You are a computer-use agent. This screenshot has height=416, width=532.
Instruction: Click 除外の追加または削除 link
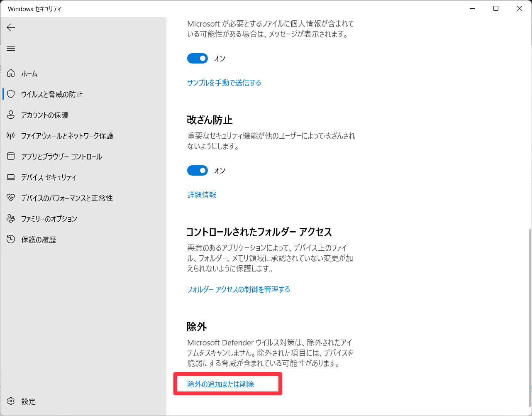tap(221, 384)
